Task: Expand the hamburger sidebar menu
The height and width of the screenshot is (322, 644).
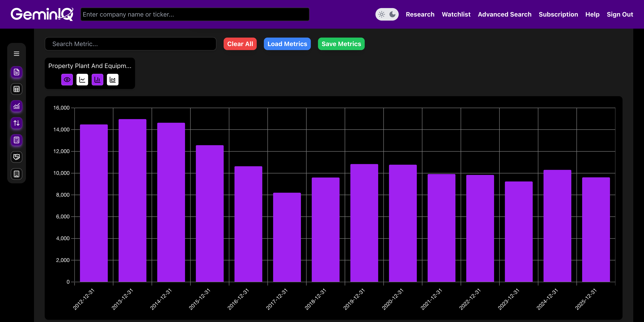Action: (x=17, y=54)
